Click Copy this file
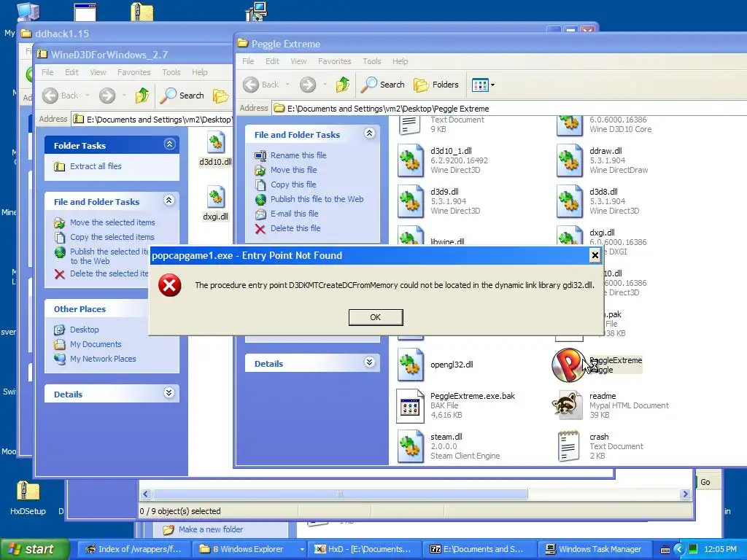Image resolution: width=747 pixels, height=560 pixels. pyautogui.click(x=293, y=184)
